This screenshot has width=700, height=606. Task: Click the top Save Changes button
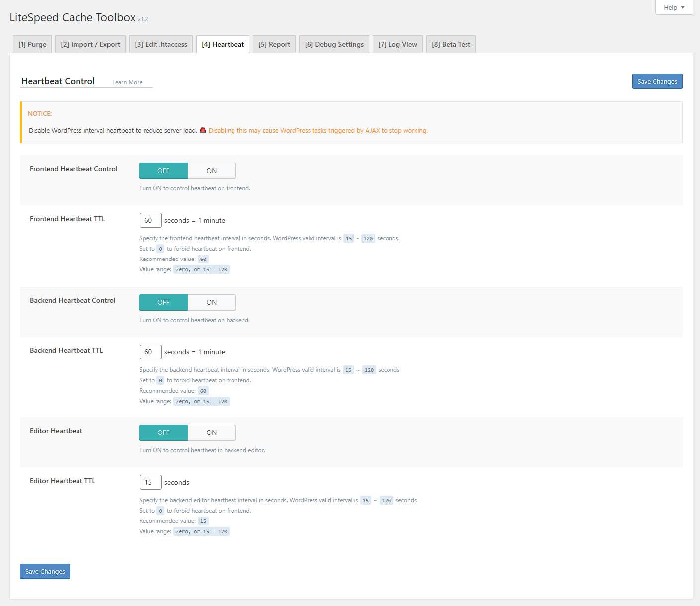point(657,81)
